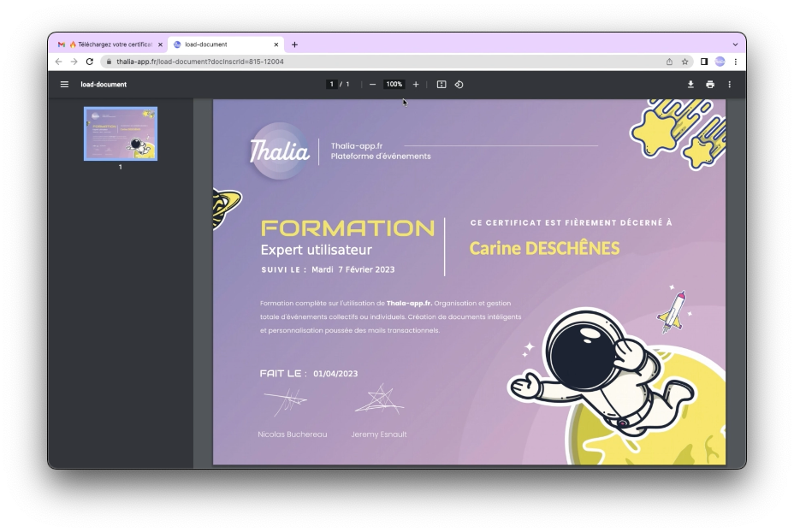This screenshot has height=532, width=794.
Task: Switch to the Gmail Téléchargez votre certificat tab
Action: pyautogui.click(x=109, y=44)
